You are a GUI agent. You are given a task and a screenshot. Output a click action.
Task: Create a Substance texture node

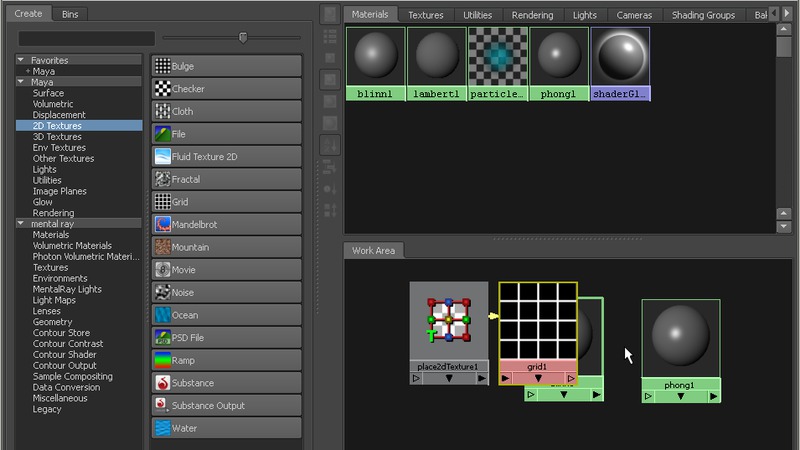226,383
